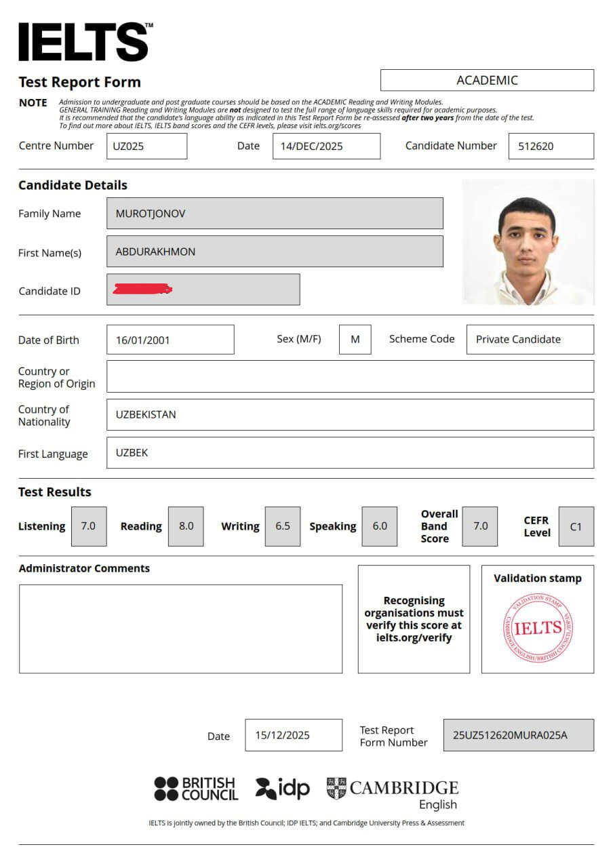
Task: Click the IDP logo
Action: point(282,788)
